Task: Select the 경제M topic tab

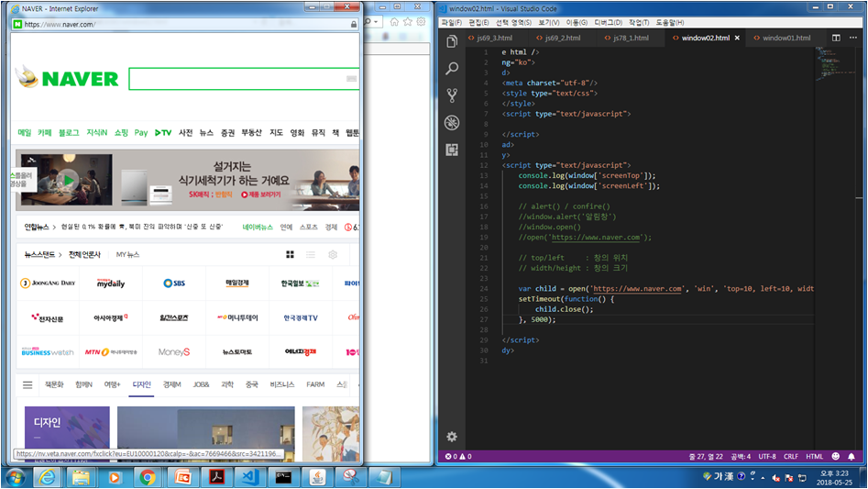Action: click(171, 384)
